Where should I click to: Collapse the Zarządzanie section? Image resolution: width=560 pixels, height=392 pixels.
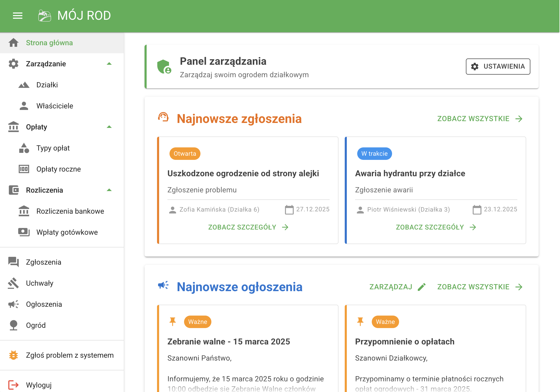click(109, 64)
